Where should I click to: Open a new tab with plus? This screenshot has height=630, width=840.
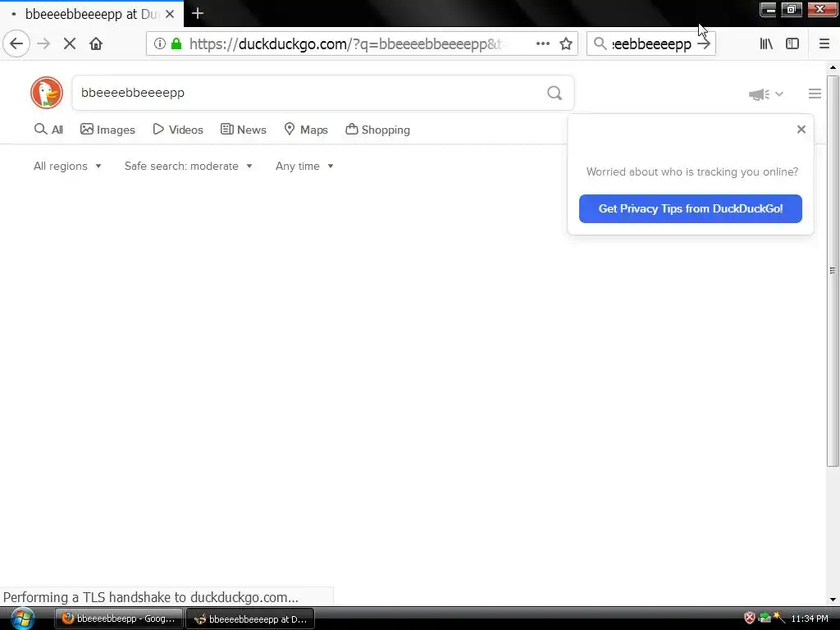[x=197, y=13]
